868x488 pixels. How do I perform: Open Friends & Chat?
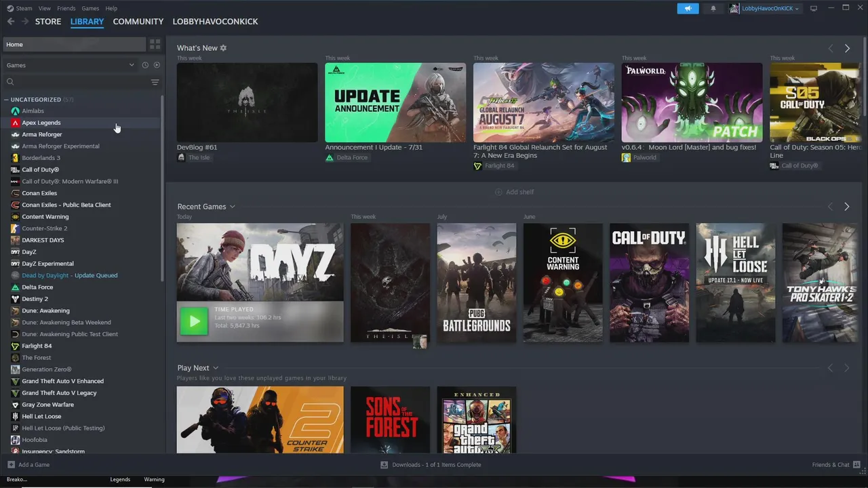pyautogui.click(x=836, y=465)
